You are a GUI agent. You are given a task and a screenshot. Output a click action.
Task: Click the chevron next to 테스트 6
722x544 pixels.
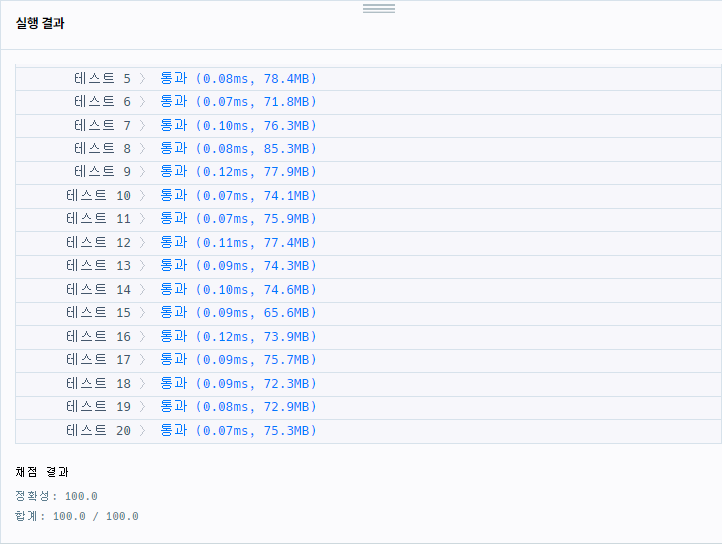[x=142, y=102]
